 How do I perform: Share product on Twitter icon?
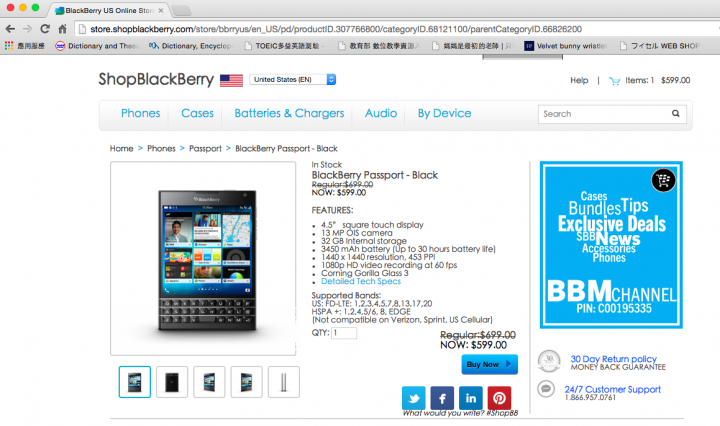click(x=413, y=398)
